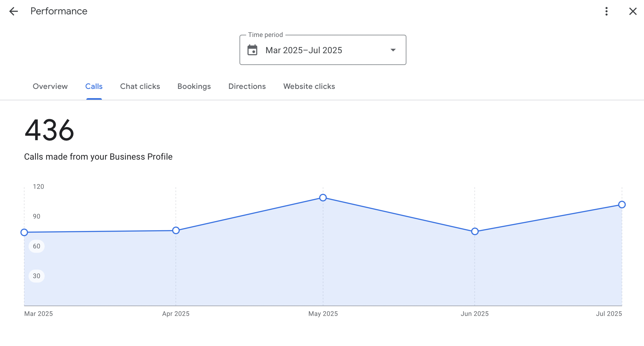Viewport: 644px width, 346px height.
Task: Open the Chat clicks tab
Action: pos(140,86)
